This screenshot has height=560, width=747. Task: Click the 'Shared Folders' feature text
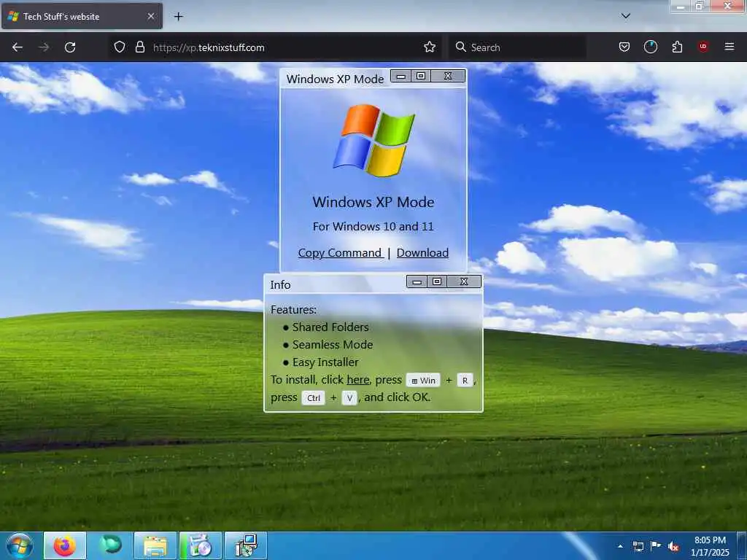330,327
